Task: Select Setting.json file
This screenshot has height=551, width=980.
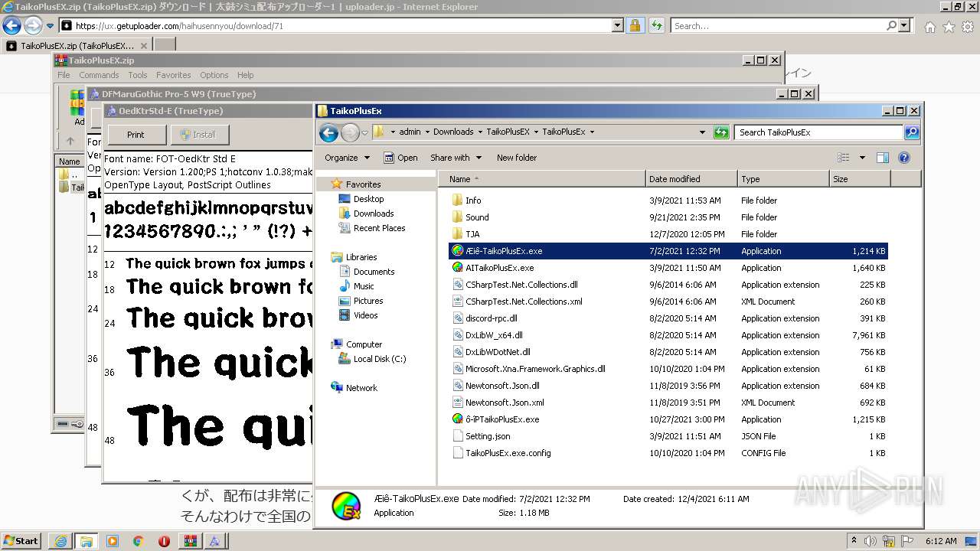Action: (x=488, y=436)
